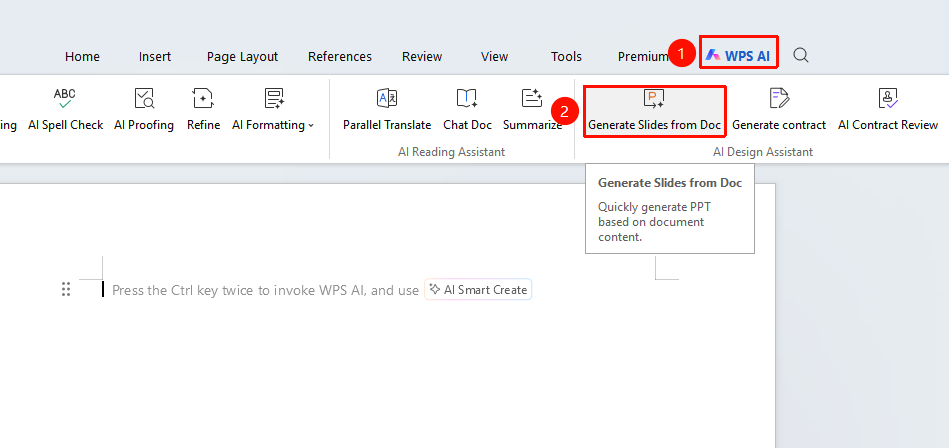
Task: Expand the AI Formatting dropdown arrow
Action: point(311,125)
